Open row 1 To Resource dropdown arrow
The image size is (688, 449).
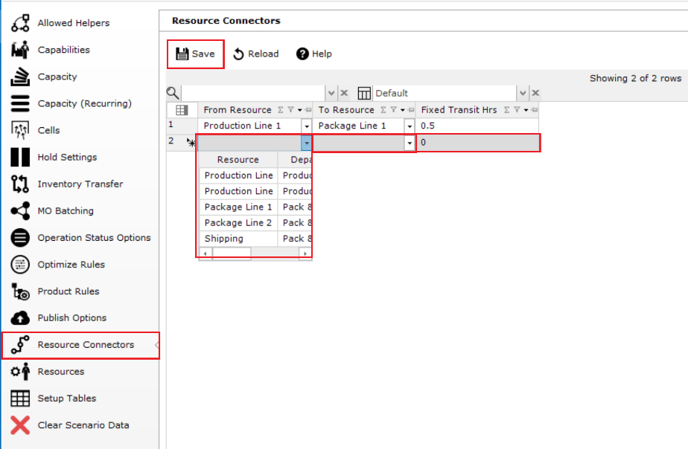(409, 126)
